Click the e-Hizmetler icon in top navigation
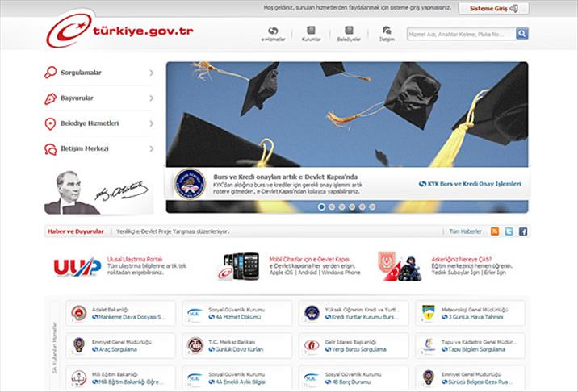 273,31
